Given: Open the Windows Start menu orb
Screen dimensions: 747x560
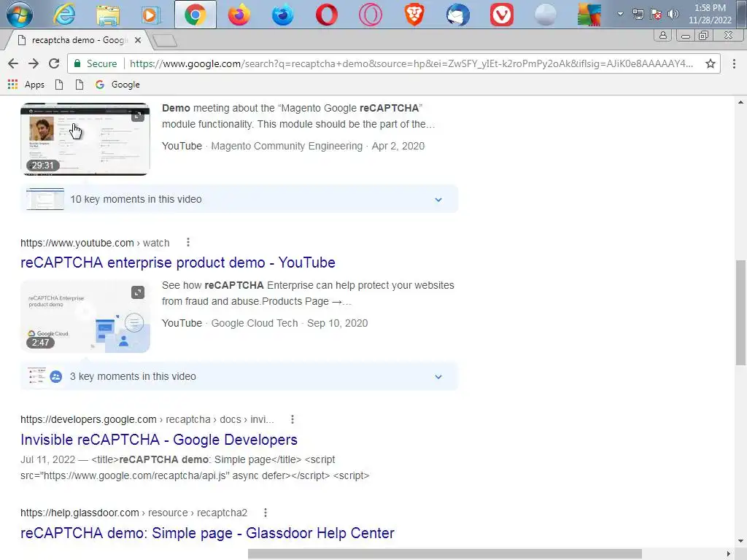Looking at the screenshot, I should pos(20,15).
